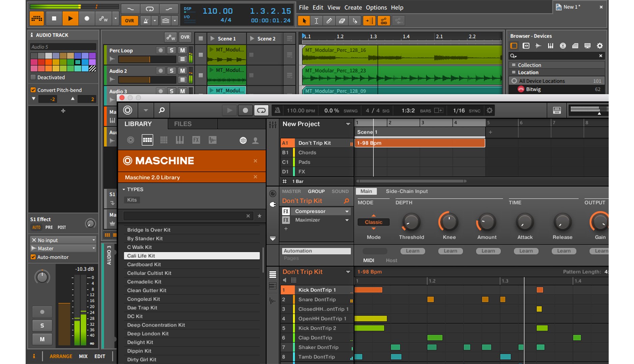Open the Maschine settings gear
This screenshot has width=634, height=364.
[490, 110]
